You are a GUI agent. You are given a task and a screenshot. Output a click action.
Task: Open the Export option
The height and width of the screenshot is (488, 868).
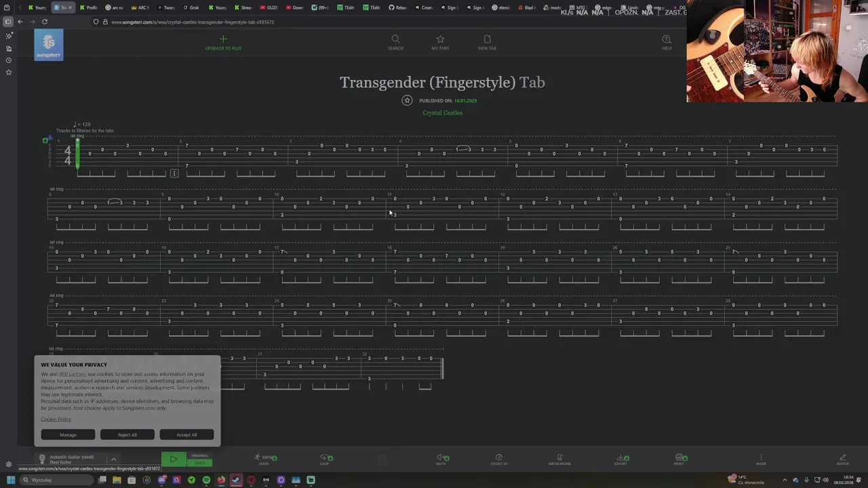click(620, 460)
